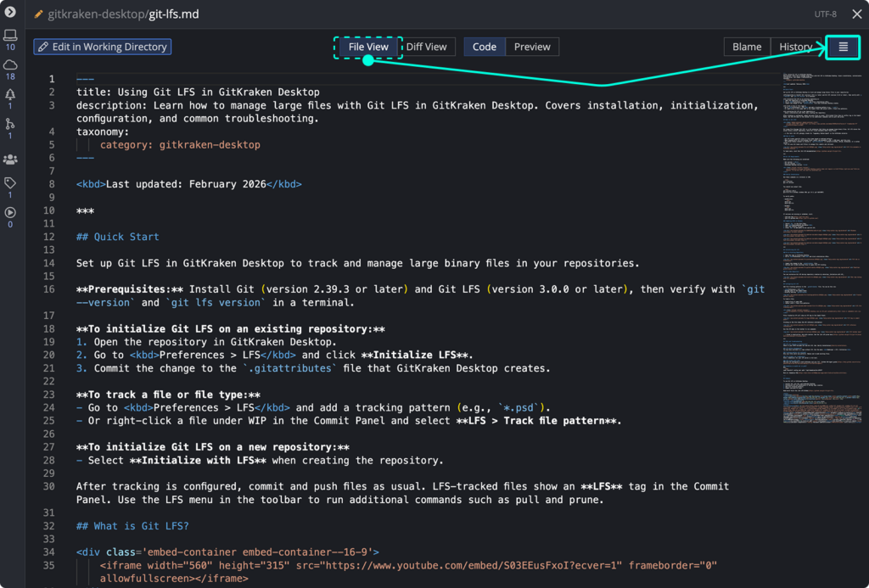Screen dimensions: 869x588
Task: Open Local branches laptop icon
Action: pyautogui.click(x=10, y=36)
